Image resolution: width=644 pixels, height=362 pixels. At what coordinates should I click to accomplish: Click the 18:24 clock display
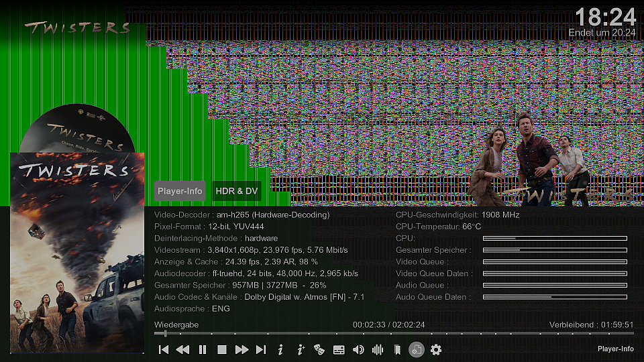[605, 17]
